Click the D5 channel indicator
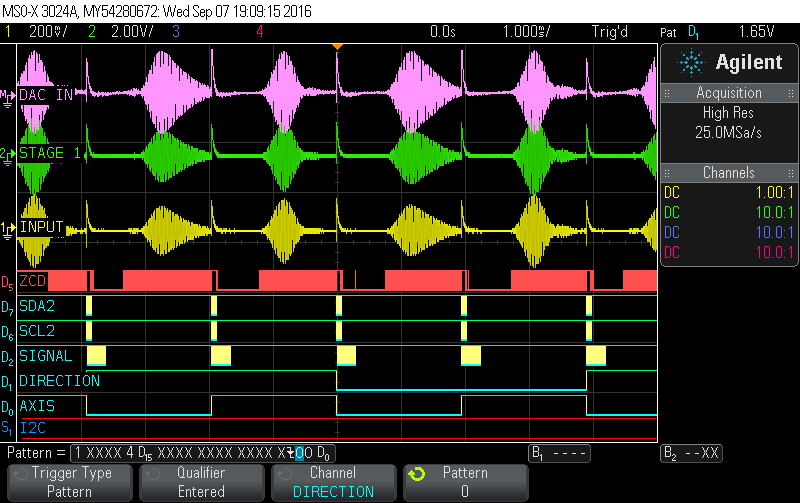This screenshot has width=800, height=503. pos(7,283)
